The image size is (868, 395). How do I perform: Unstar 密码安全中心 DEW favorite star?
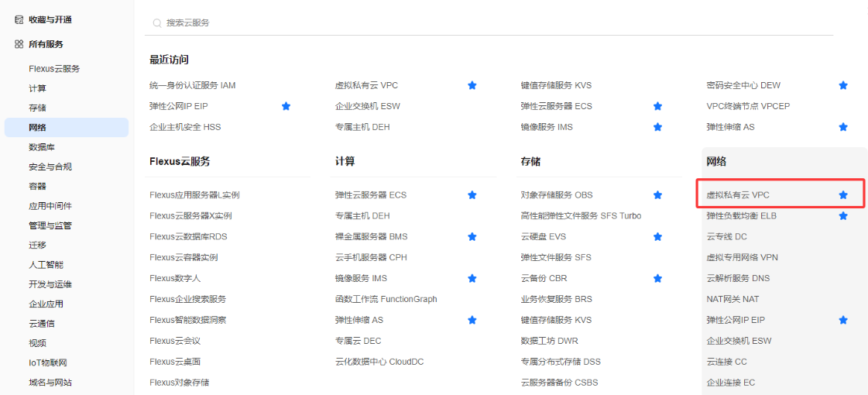pyautogui.click(x=843, y=85)
